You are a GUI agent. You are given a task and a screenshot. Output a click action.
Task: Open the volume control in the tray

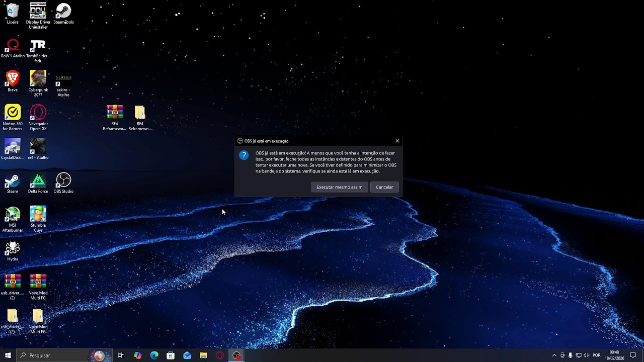tap(586, 355)
